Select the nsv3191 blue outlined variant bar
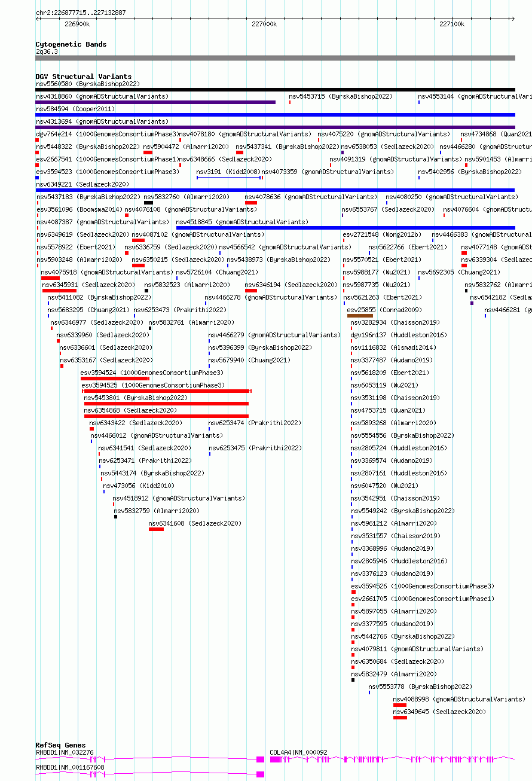The height and width of the screenshot is (781, 532). [229, 178]
